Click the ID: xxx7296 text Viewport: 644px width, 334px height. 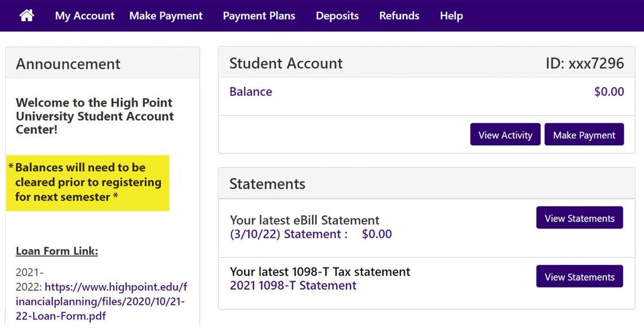coord(584,63)
